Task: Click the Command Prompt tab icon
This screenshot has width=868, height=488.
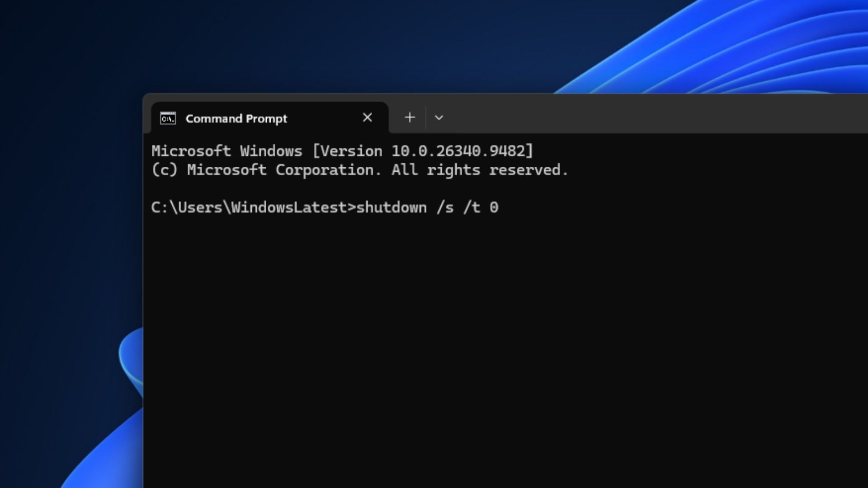Action: point(168,118)
